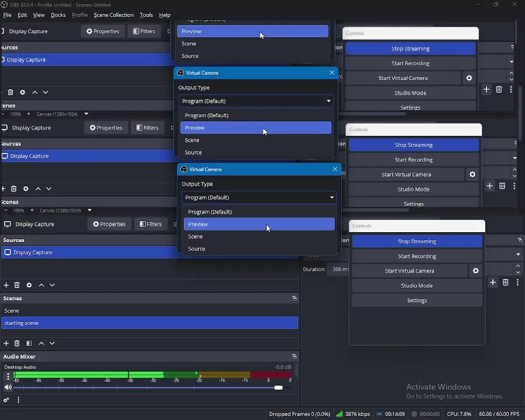The image size is (525, 420).
Task: Open scene filters icon in Scenes toolbar
Action: [x=29, y=344]
